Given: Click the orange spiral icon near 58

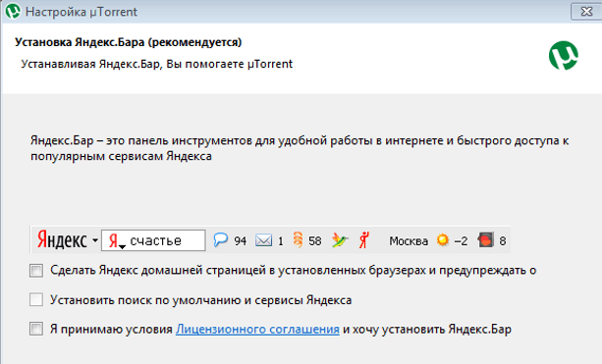Looking at the screenshot, I should 298,240.
